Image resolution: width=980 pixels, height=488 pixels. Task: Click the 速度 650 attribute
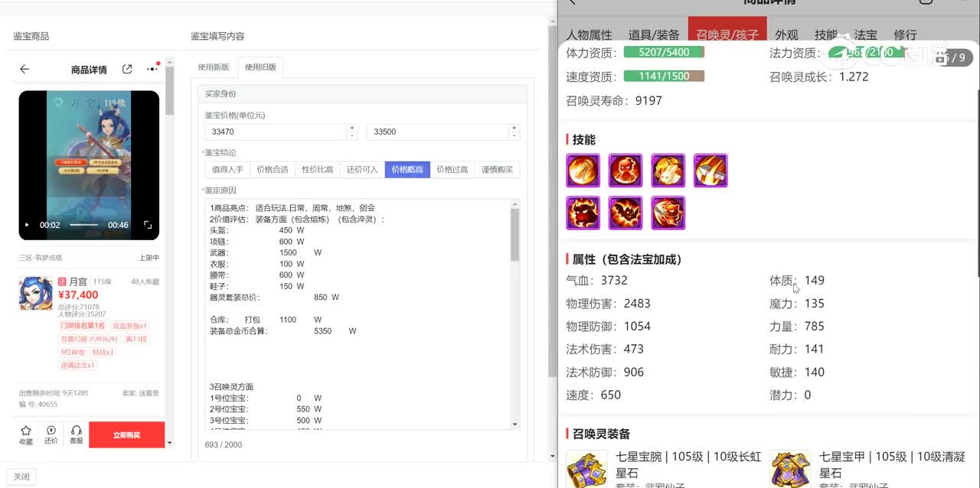593,395
